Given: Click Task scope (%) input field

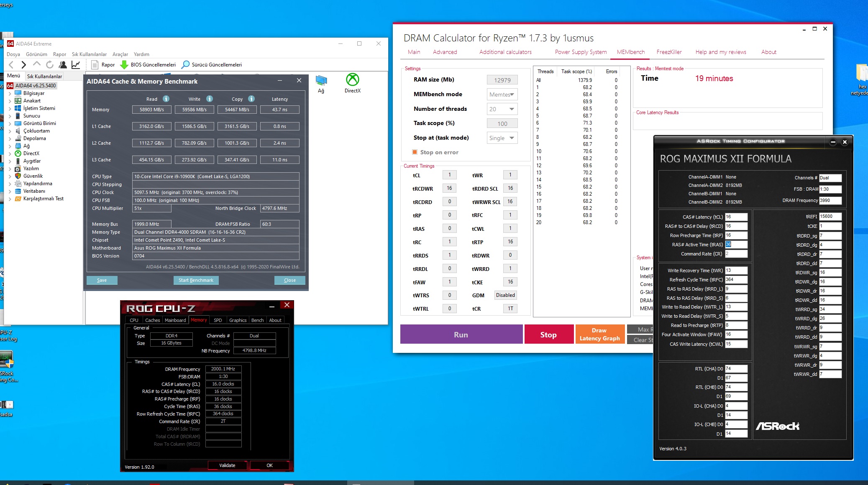Looking at the screenshot, I should (502, 124).
